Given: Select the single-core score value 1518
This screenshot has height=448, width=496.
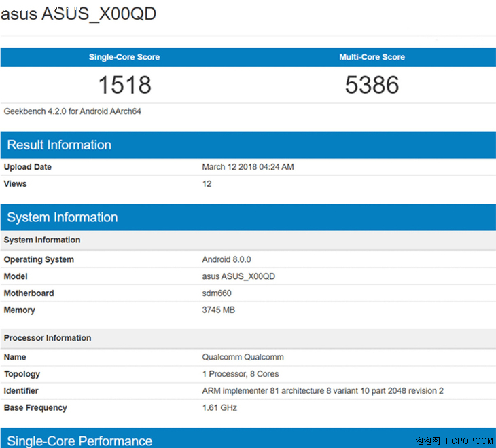Looking at the screenshot, I should pyautogui.click(x=125, y=85).
